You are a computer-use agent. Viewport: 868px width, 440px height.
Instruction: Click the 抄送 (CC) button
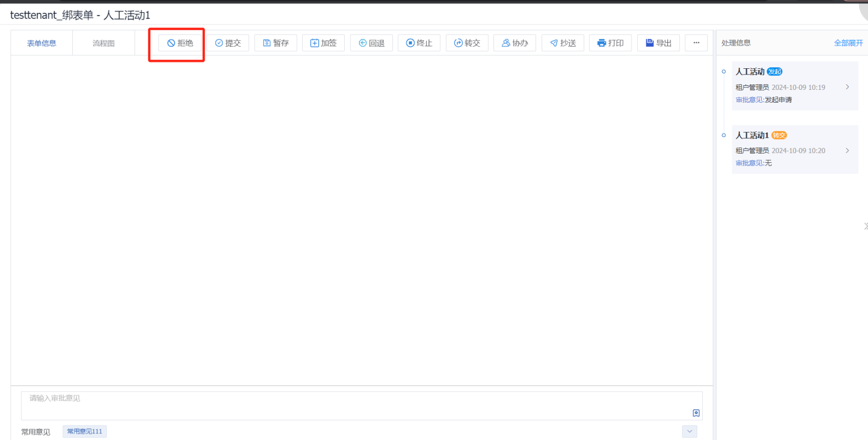(x=563, y=43)
